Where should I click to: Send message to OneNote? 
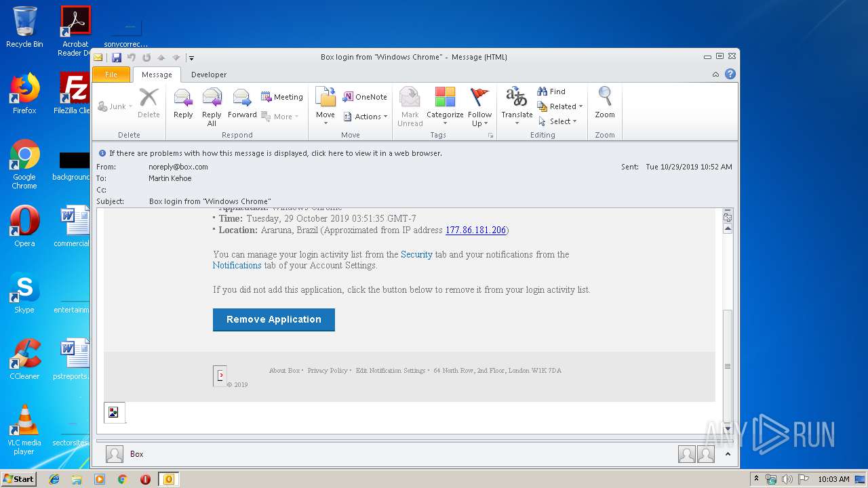coord(365,97)
